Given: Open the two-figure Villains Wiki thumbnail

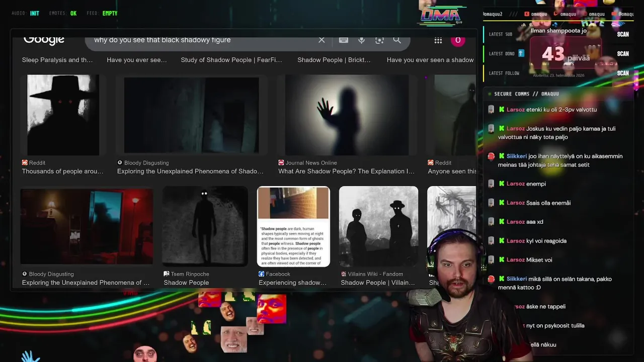Looking at the screenshot, I should (378, 226).
